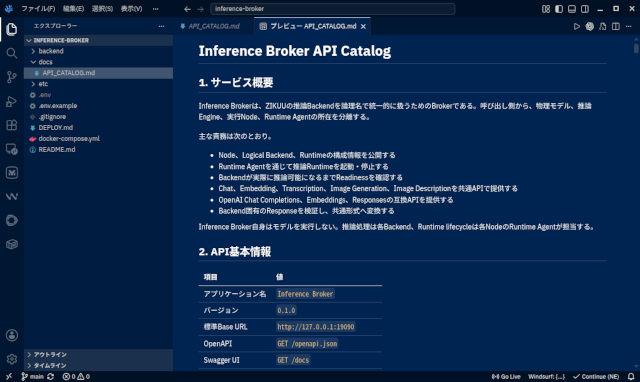Open the Accounts icon in activity bar
Viewport: 640px width, 382px height.
(11, 335)
